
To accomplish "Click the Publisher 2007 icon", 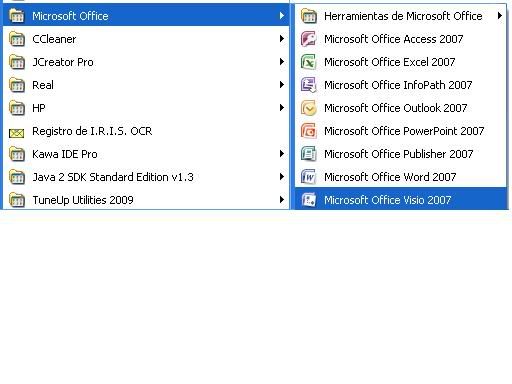I will [308, 154].
